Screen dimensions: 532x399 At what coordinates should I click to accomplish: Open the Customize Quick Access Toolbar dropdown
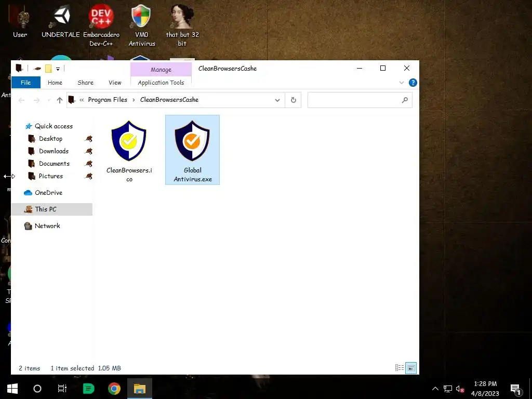(58, 69)
